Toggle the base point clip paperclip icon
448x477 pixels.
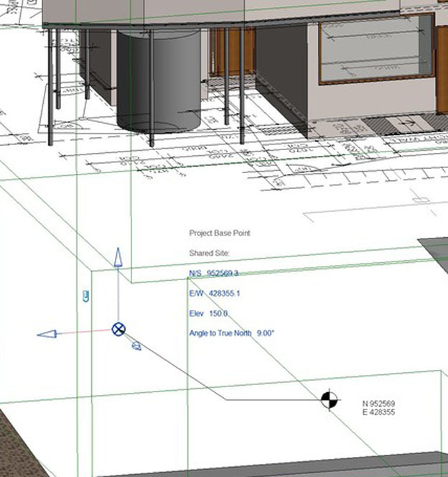[86, 296]
